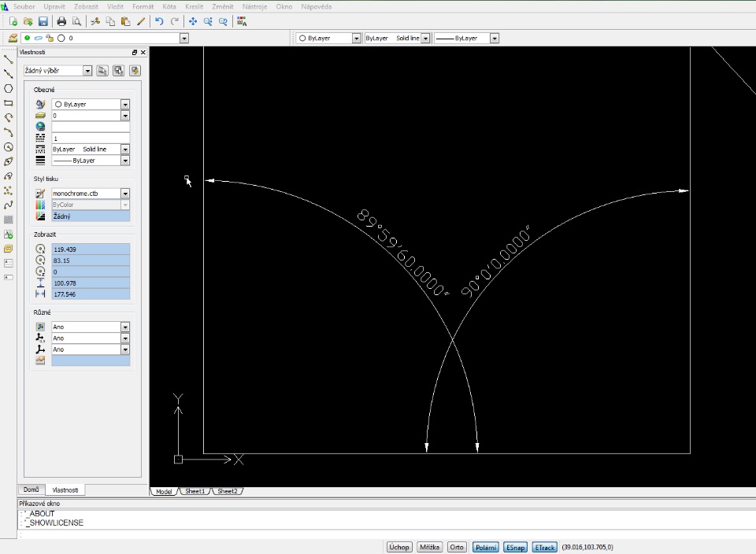This screenshot has height=554, width=756.
Task: Select the Polygon draw tool
Action: pyautogui.click(x=9, y=88)
